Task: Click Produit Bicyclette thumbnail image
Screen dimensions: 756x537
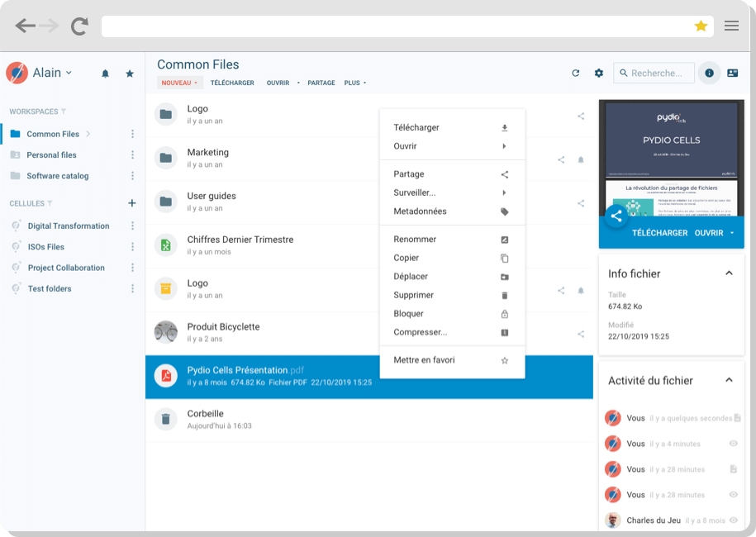Action: pyautogui.click(x=166, y=332)
